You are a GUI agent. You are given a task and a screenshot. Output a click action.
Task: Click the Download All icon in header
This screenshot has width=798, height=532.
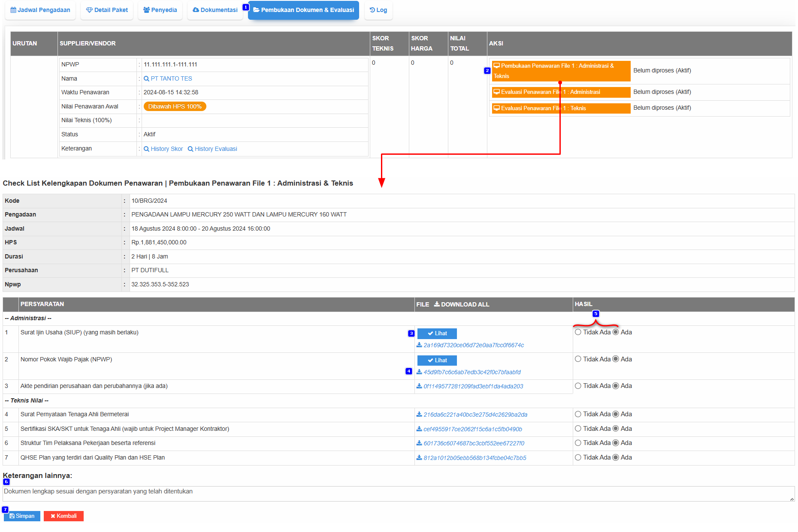pos(437,304)
